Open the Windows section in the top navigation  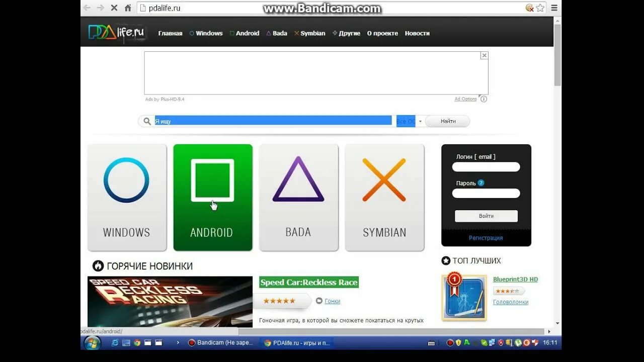coord(206,33)
